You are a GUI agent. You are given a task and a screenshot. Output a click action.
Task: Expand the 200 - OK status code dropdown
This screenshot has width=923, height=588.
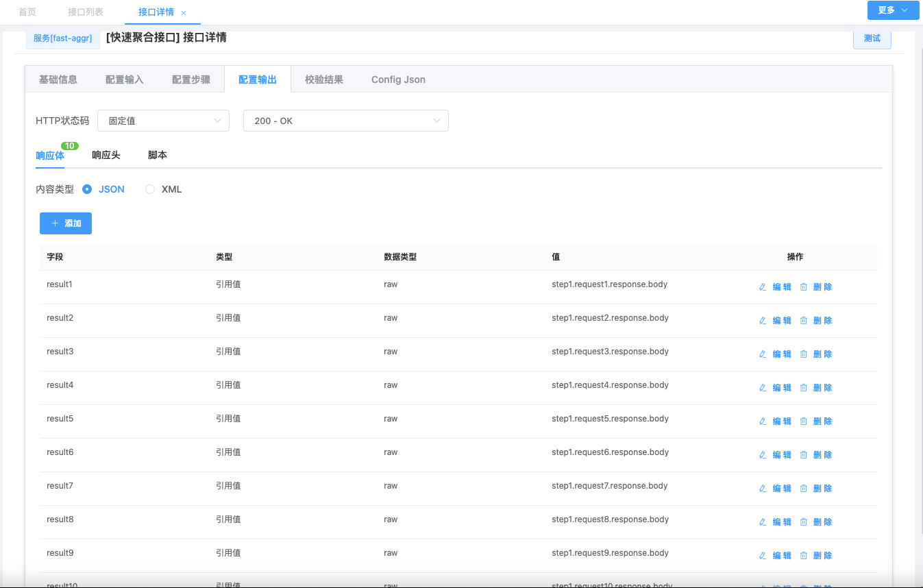(345, 121)
